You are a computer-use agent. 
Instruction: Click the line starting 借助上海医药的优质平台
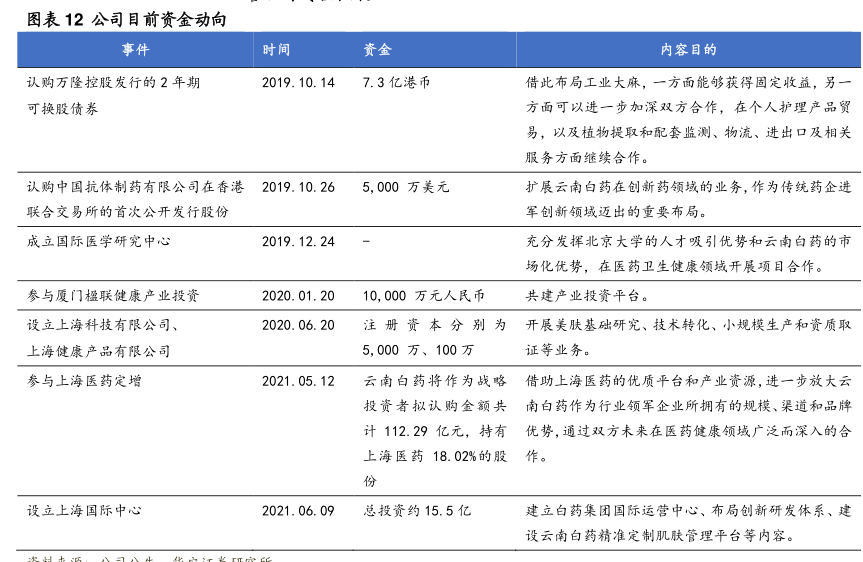(689, 381)
